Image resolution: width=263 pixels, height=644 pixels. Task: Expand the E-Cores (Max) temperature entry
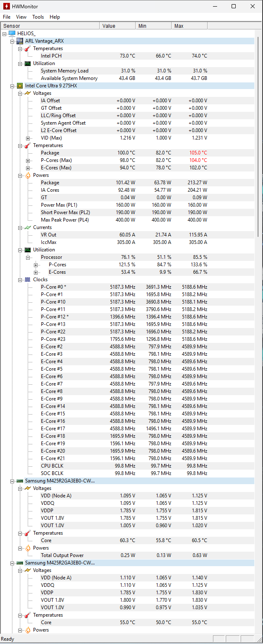coord(28,168)
